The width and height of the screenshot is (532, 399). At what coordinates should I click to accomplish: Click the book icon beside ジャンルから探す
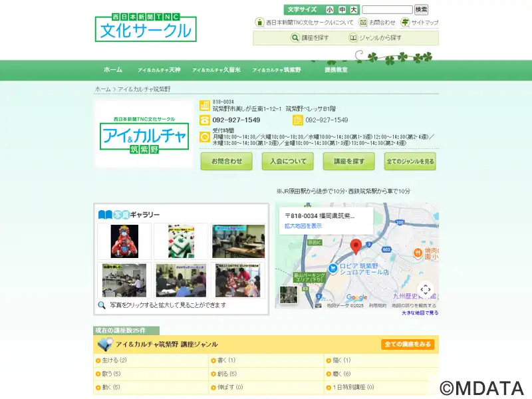point(353,38)
